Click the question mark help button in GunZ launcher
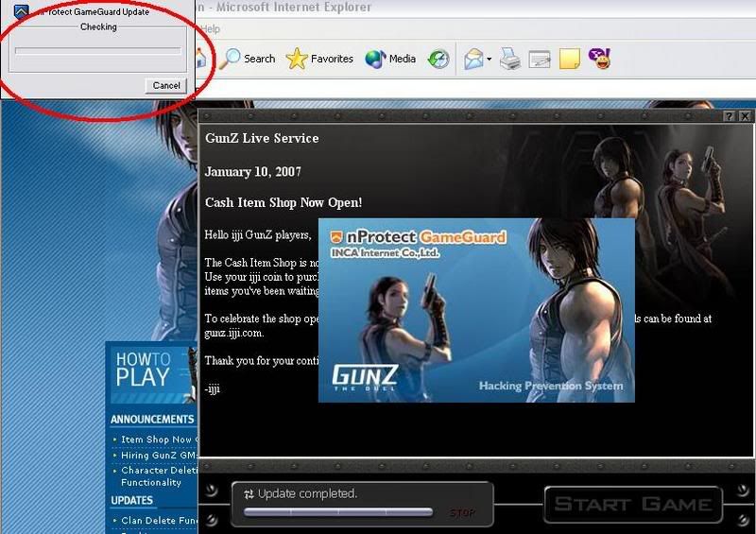 click(x=730, y=116)
